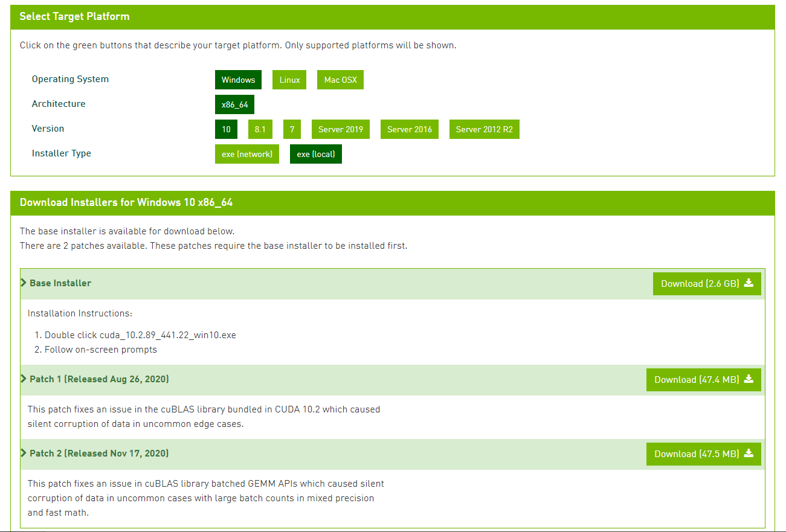The height and width of the screenshot is (532, 786).
Task: Choose Mac OSX as the operating system
Action: (x=340, y=80)
